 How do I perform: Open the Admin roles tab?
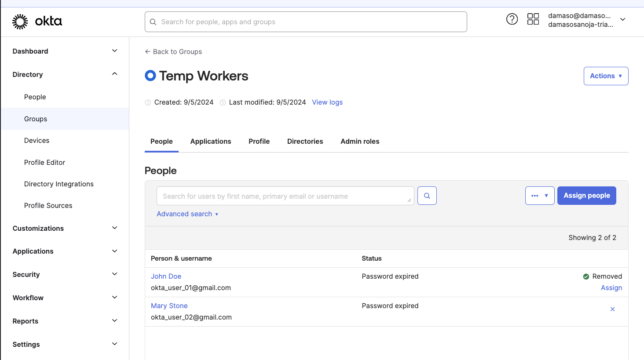(x=360, y=141)
